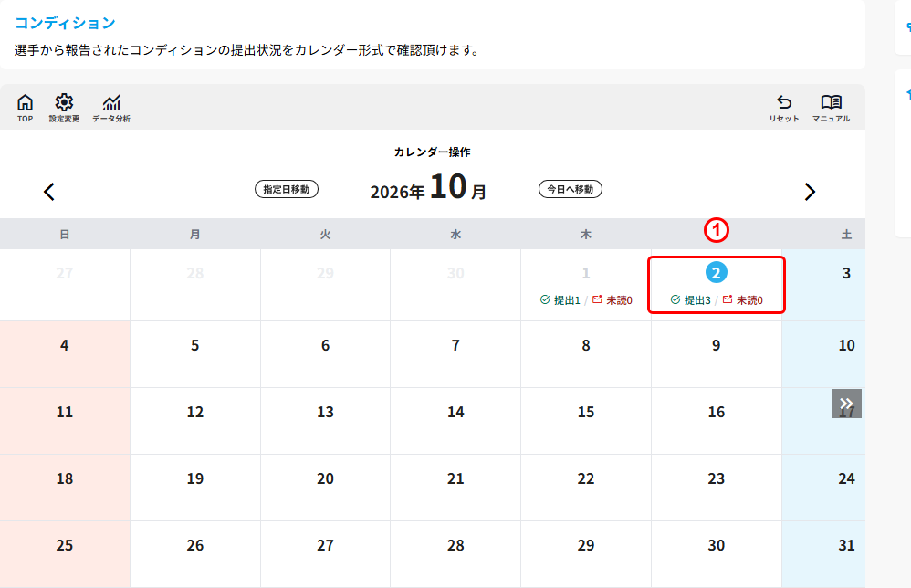
Task: Select October 12 in the calendar
Action: point(195,412)
